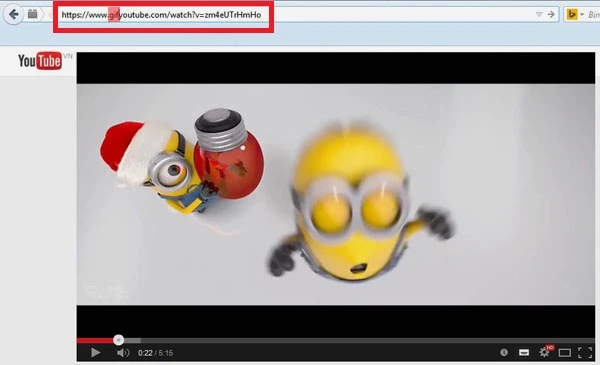The image size is (600, 365).
Task: Open the video quality settings gear
Action: pos(544,352)
